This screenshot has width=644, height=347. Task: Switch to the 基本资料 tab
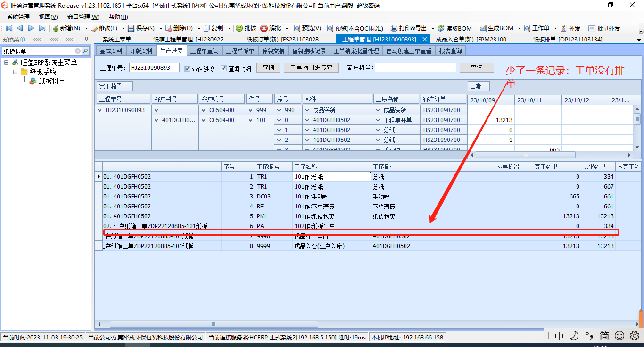[x=111, y=50]
